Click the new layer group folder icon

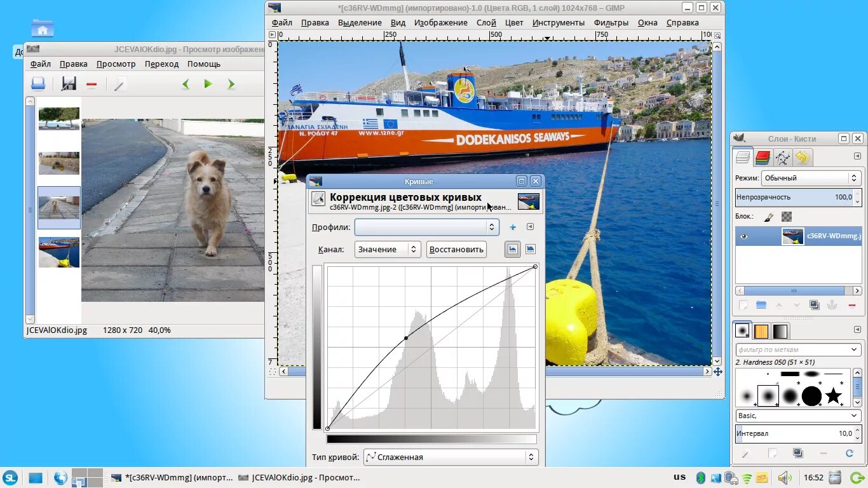click(761, 305)
